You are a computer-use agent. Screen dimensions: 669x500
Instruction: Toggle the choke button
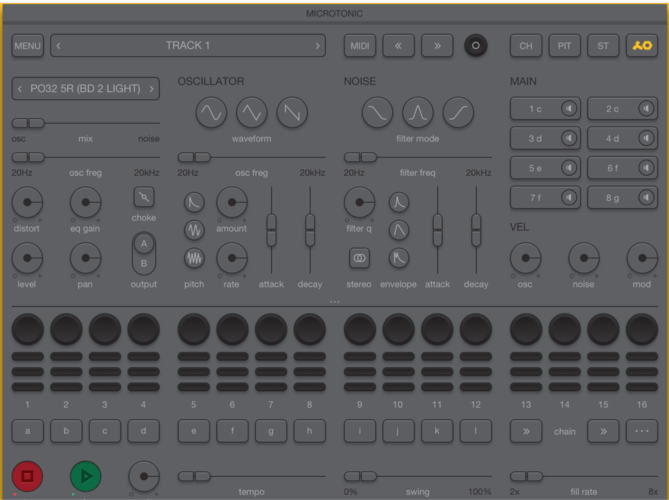144,197
